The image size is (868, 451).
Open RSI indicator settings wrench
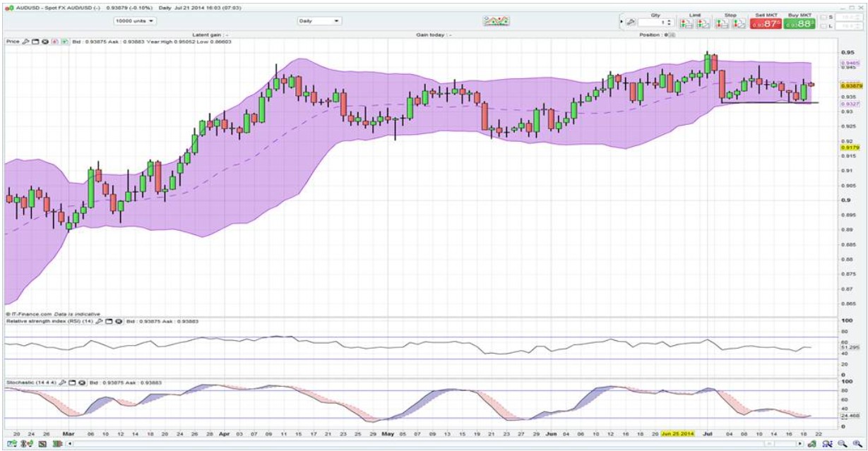click(x=100, y=321)
